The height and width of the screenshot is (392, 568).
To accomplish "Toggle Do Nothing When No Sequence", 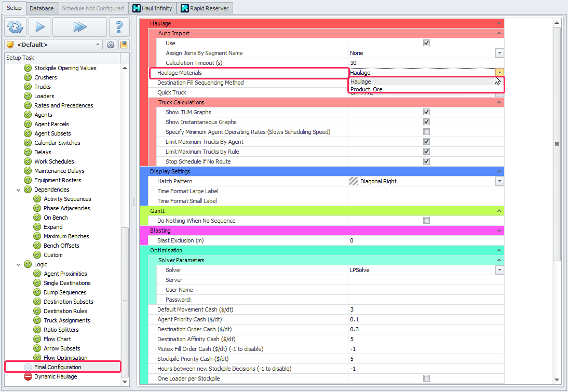I will coord(426,221).
